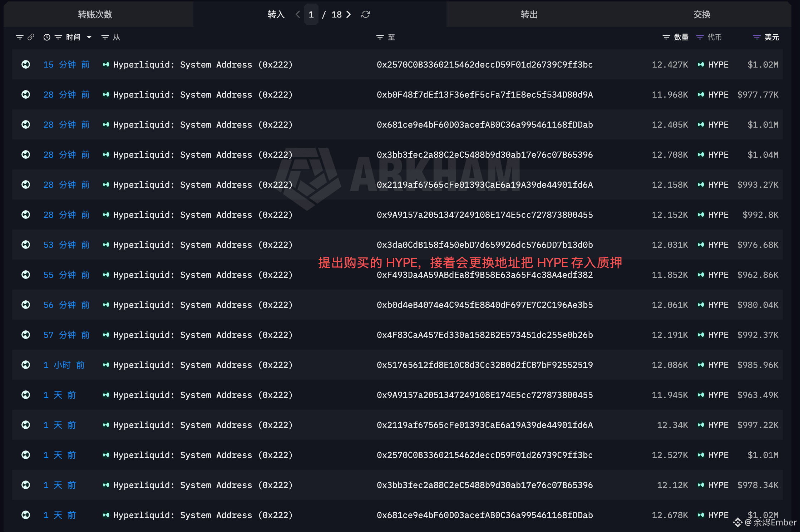
Task: Expand the 时间 sort dropdown arrow
Action: pos(89,37)
